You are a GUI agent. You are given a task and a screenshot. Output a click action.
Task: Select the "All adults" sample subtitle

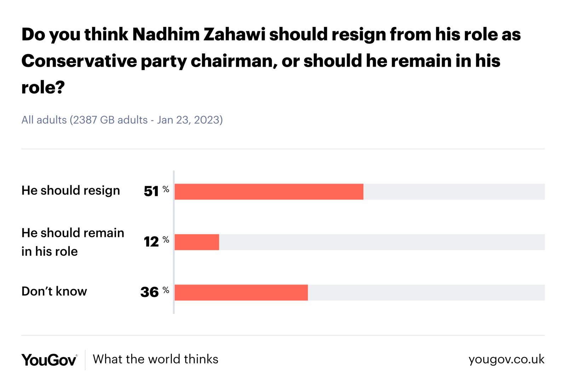122,120
